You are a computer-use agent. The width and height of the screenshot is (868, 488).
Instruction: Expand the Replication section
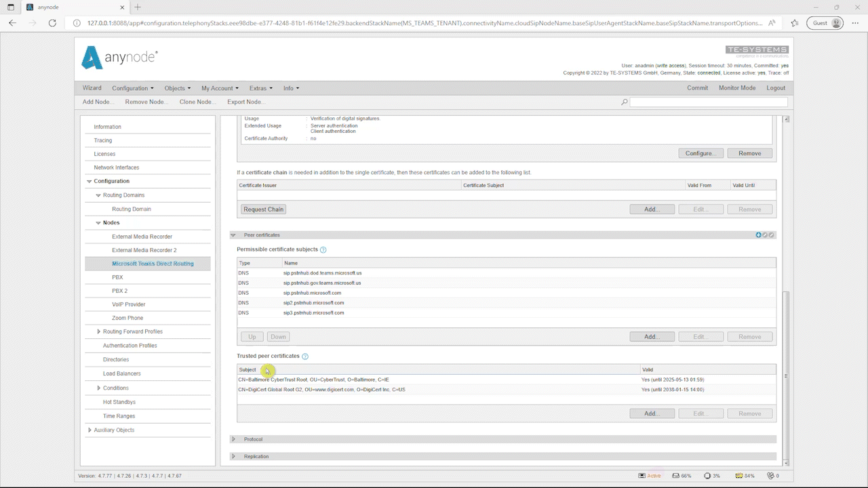233,457
